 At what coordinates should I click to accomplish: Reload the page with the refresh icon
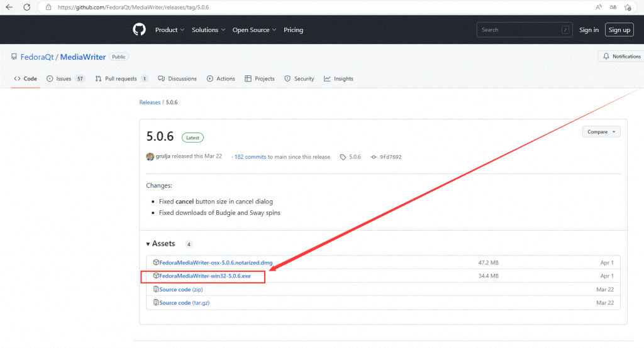point(27,7)
